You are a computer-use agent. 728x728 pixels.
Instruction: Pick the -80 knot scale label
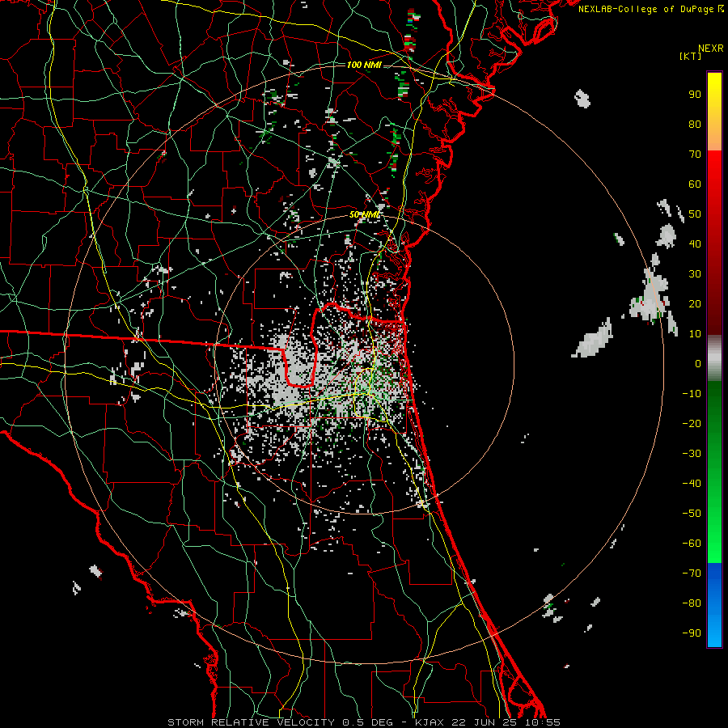click(692, 603)
